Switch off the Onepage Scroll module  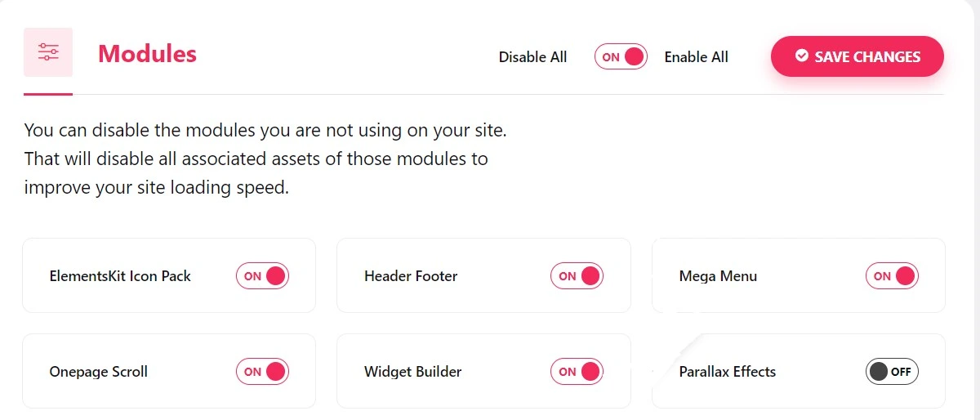point(263,371)
